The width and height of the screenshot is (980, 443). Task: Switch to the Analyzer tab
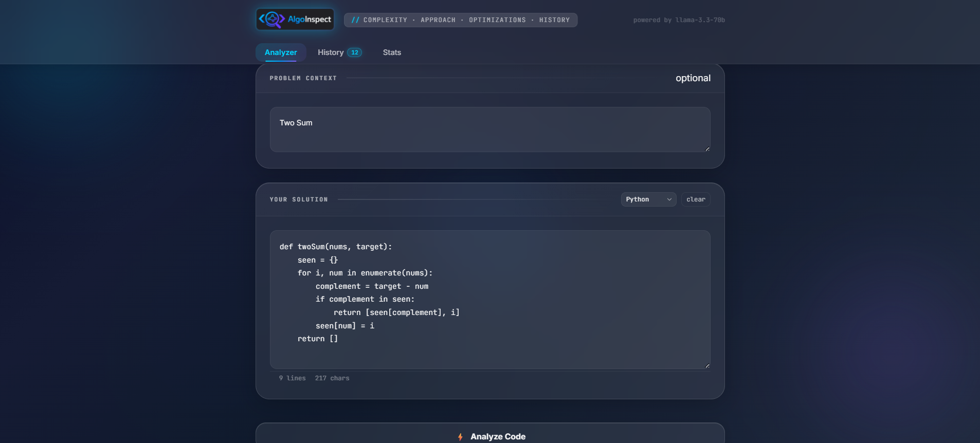[281, 52]
